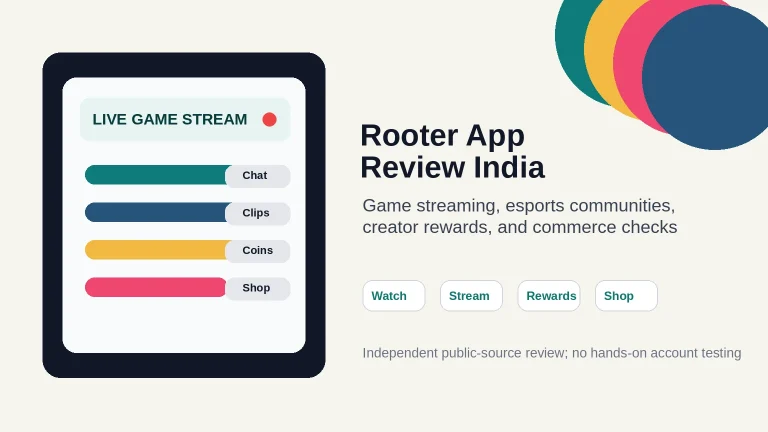Viewport: 768px width, 432px height.
Task: Click the Shop pill in the tablet mockup
Action: tap(258, 288)
